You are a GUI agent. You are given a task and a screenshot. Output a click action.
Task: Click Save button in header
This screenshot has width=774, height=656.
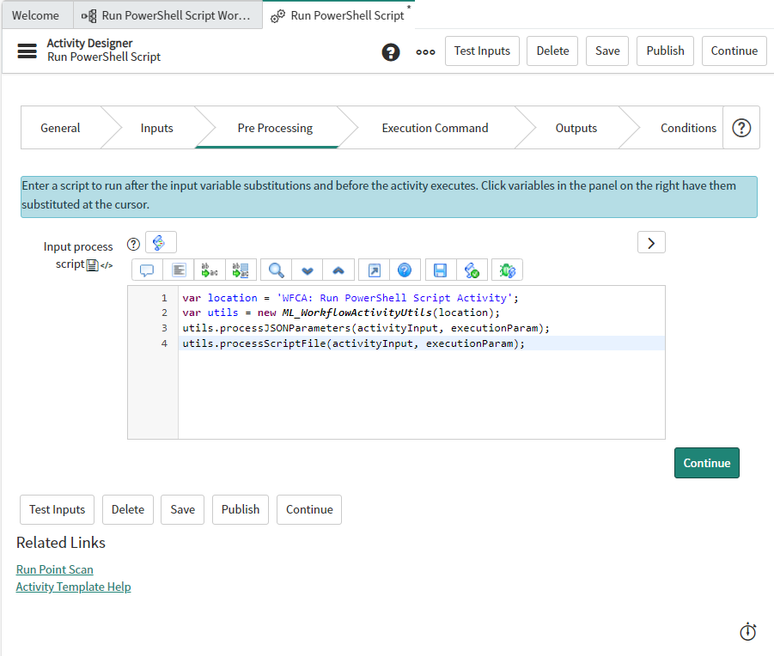(x=607, y=51)
